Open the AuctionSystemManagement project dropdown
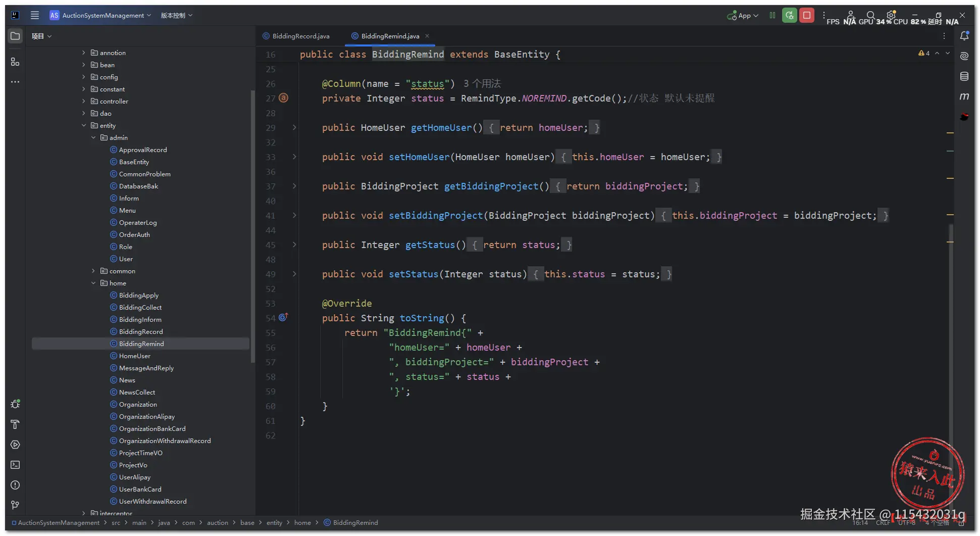Viewport: 980px width, 536px height. coord(100,15)
